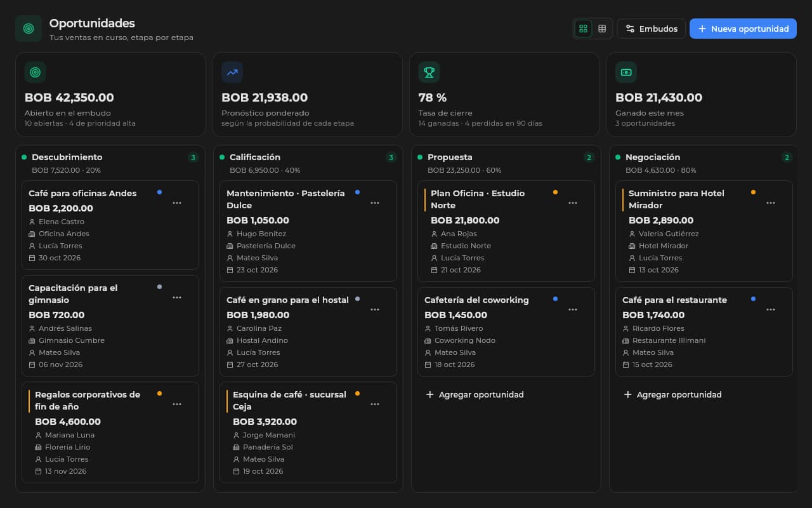The image size is (812, 508).
Task: Open the Embudos settings
Action: pyautogui.click(x=651, y=29)
